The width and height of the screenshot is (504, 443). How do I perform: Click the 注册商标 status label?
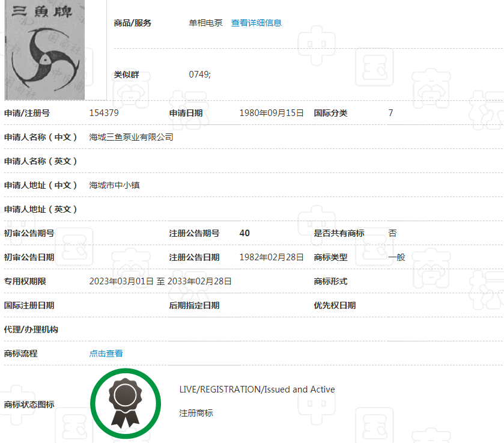pyautogui.click(x=196, y=413)
